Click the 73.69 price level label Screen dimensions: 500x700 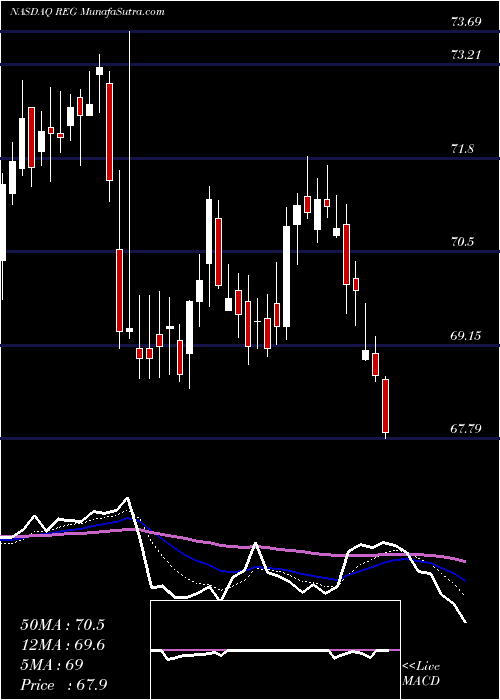click(x=466, y=21)
